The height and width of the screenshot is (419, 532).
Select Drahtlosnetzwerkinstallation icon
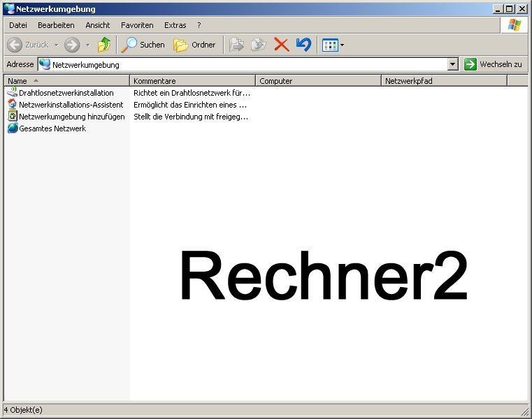(12, 93)
